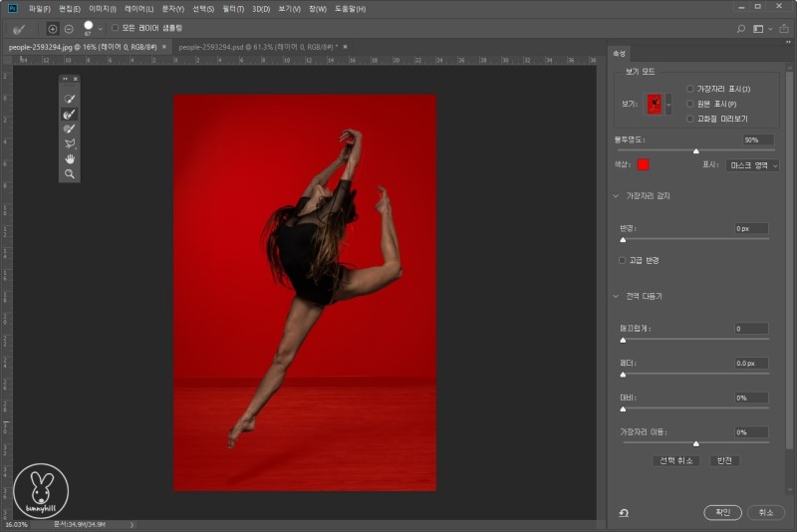Viewport: 797px width, 532px height.
Task: Open the 마스크 영역 display dropdown
Action: coord(752,164)
